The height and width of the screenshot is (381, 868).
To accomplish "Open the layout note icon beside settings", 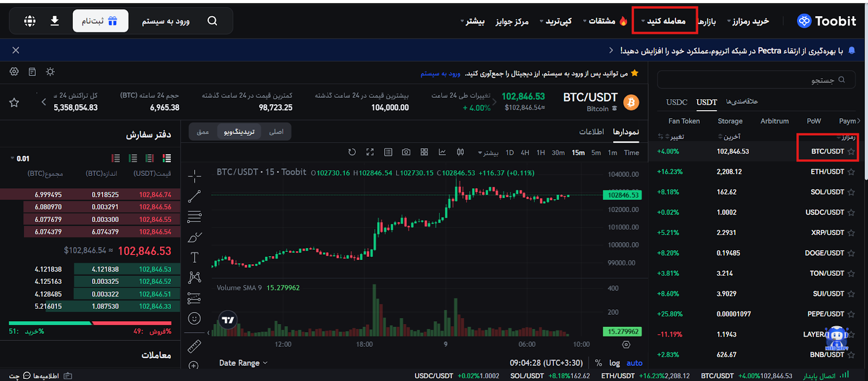I will [x=32, y=72].
